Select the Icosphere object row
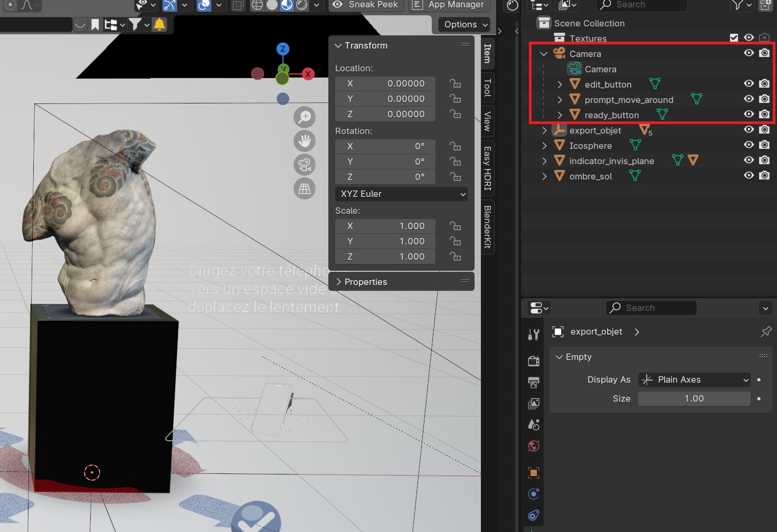The image size is (777, 532). coord(591,146)
